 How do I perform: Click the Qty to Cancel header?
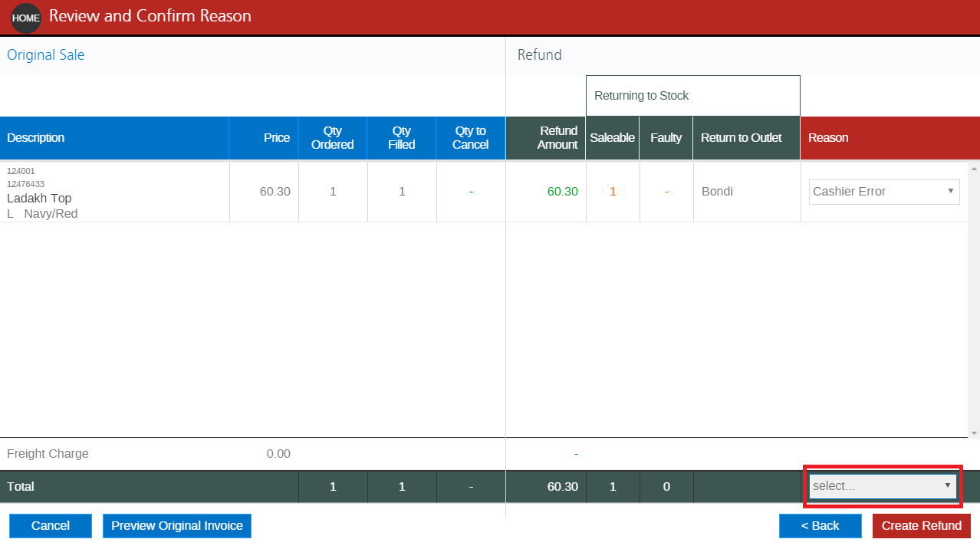(471, 138)
